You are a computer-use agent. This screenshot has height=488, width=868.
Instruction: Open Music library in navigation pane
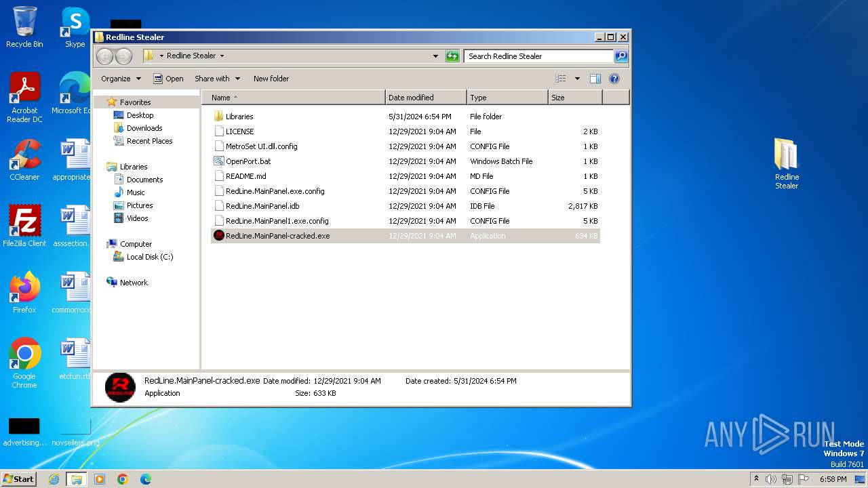click(x=136, y=192)
